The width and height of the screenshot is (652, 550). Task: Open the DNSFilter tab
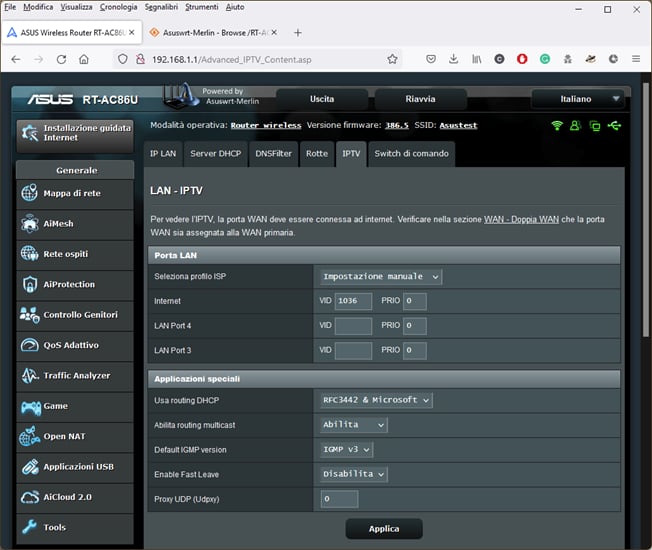click(x=274, y=154)
